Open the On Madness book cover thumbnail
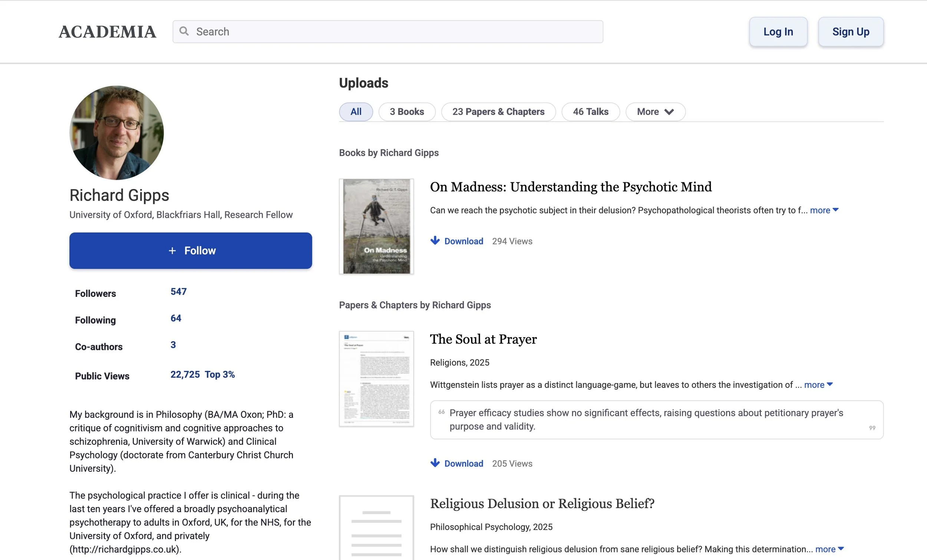Viewport: 927px width, 560px height. 376,226
